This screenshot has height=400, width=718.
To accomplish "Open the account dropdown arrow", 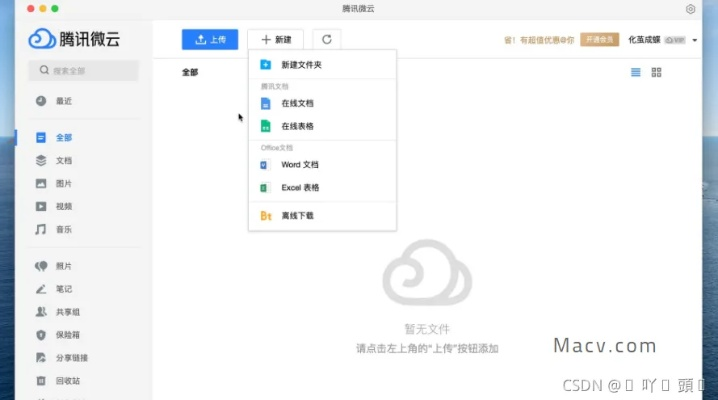I will coord(695,40).
